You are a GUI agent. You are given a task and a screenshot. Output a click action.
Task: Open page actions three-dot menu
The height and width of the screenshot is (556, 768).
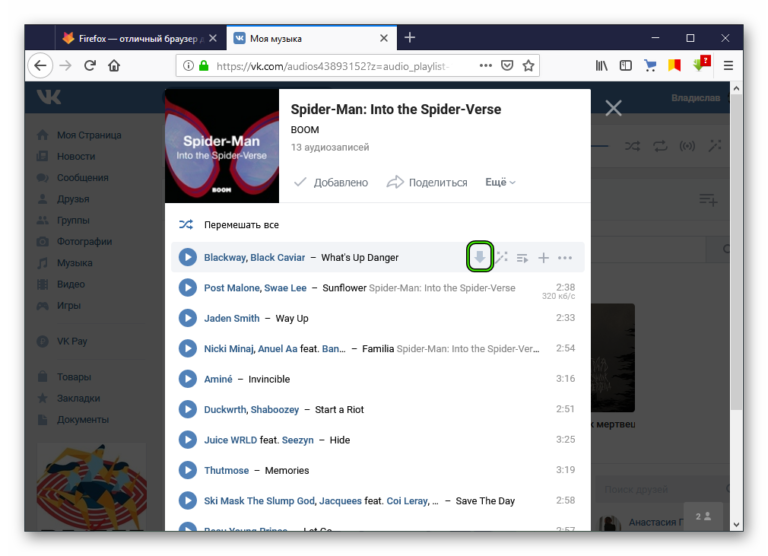[x=485, y=66]
